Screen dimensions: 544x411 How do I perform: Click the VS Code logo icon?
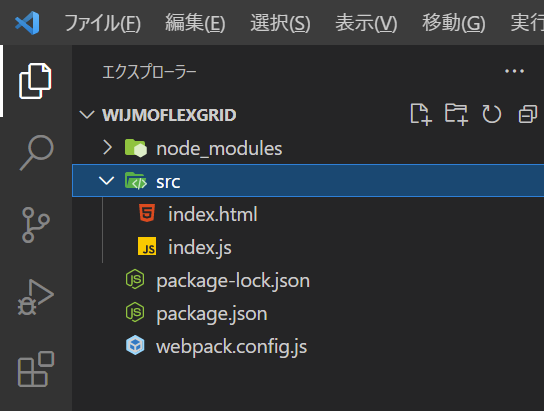pyautogui.click(x=27, y=23)
